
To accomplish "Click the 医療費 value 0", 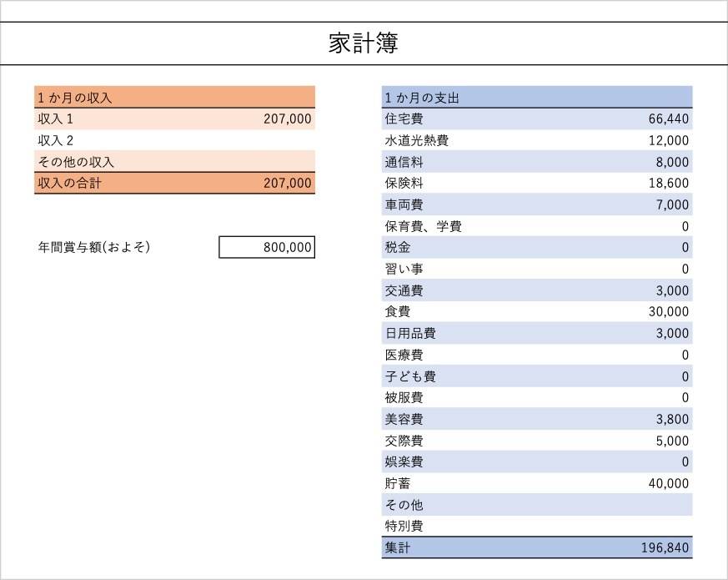I will tap(685, 355).
